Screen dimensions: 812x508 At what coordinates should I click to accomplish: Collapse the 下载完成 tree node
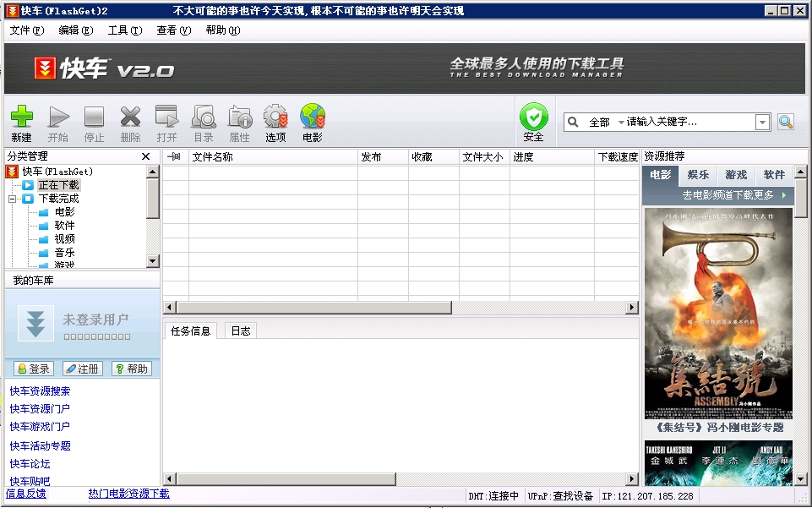click(12, 199)
